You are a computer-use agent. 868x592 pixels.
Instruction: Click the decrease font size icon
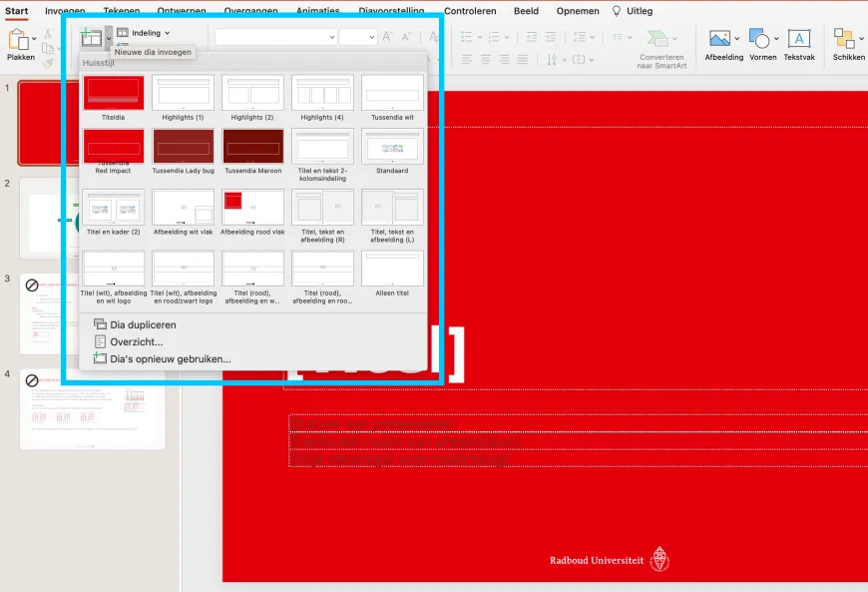click(406, 37)
